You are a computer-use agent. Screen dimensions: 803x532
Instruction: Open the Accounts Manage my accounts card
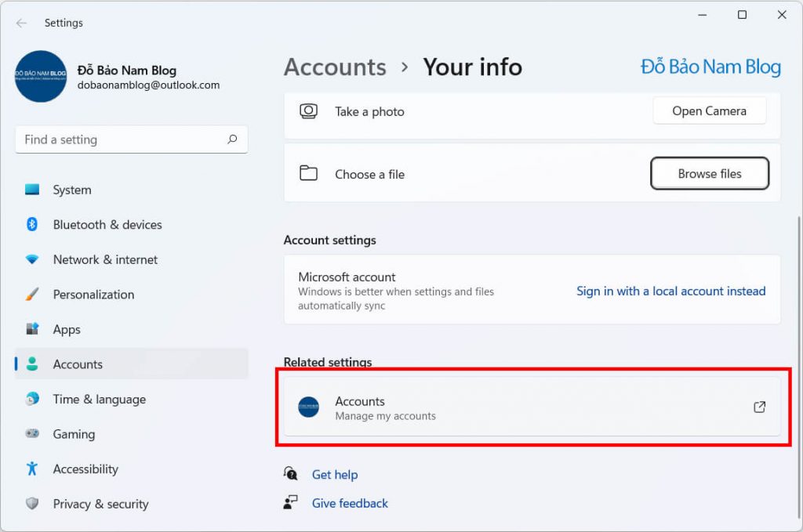pyautogui.click(x=532, y=407)
